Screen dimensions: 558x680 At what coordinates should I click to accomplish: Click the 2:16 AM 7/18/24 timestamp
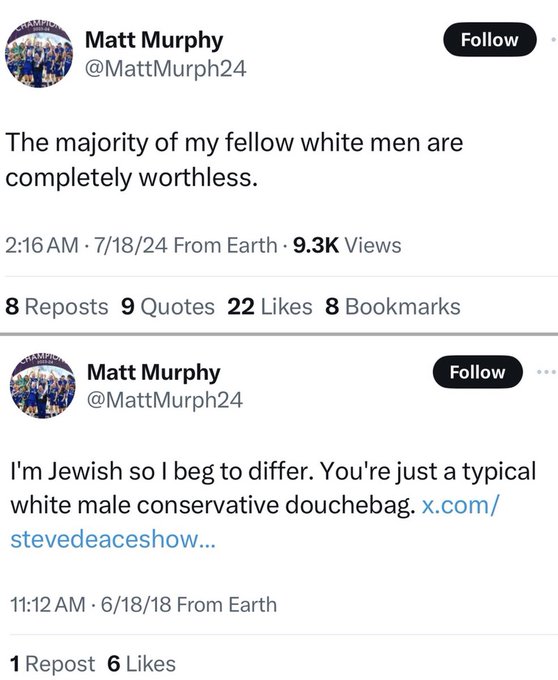[x=86, y=245]
